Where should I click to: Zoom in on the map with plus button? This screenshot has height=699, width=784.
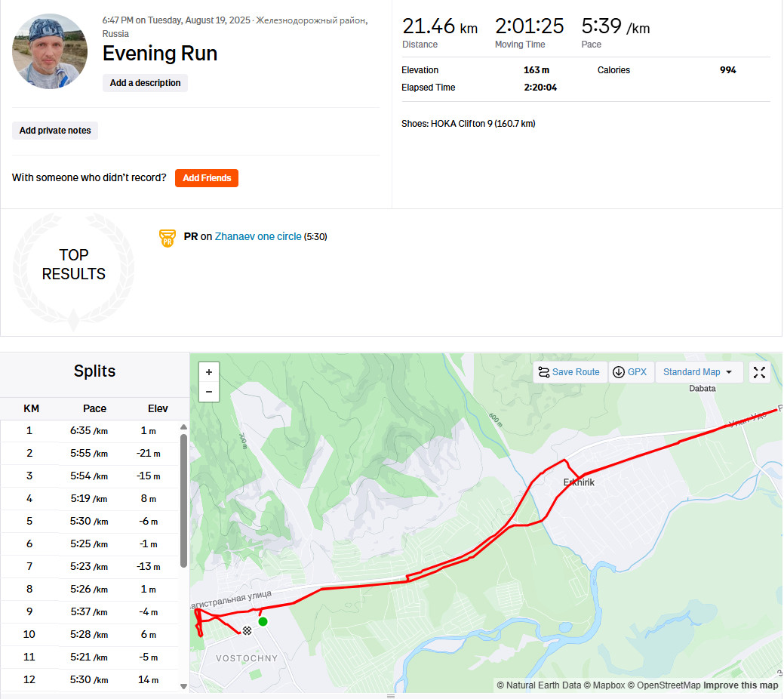[209, 372]
